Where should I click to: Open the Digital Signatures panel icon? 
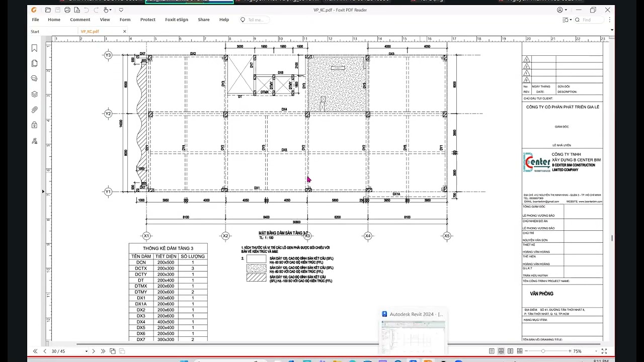click(34, 141)
